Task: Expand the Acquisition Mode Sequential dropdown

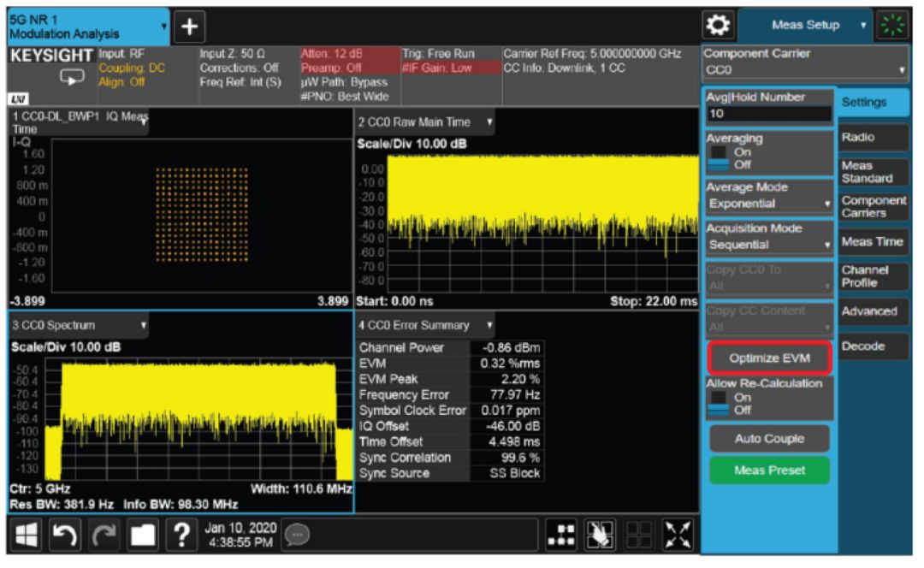Action: coord(769,246)
